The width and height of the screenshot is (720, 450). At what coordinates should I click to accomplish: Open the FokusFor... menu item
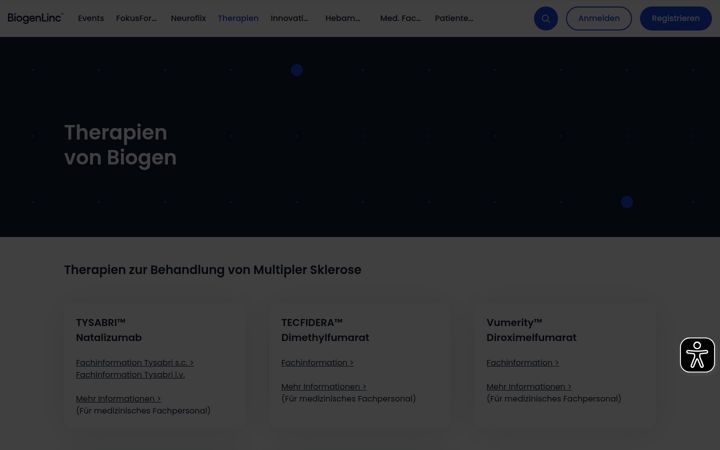pyautogui.click(x=136, y=18)
